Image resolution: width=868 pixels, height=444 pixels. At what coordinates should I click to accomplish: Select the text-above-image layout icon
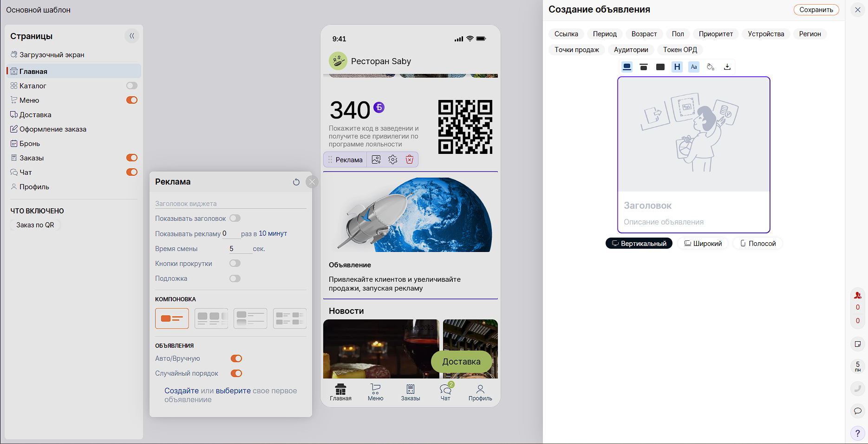(644, 67)
